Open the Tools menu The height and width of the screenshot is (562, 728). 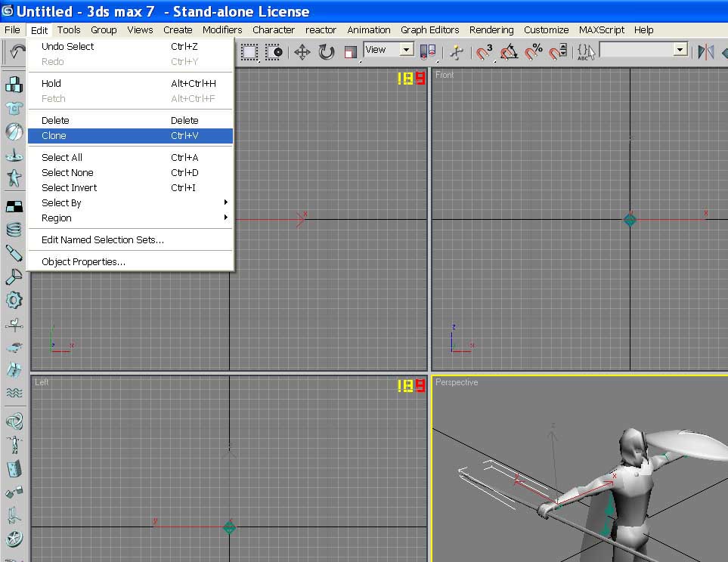(x=69, y=29)
